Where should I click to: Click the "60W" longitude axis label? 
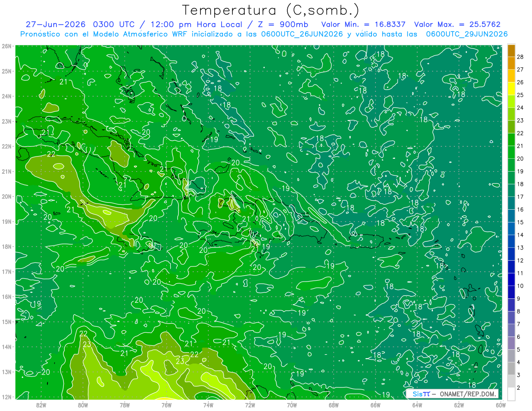[x=500, y=405]
